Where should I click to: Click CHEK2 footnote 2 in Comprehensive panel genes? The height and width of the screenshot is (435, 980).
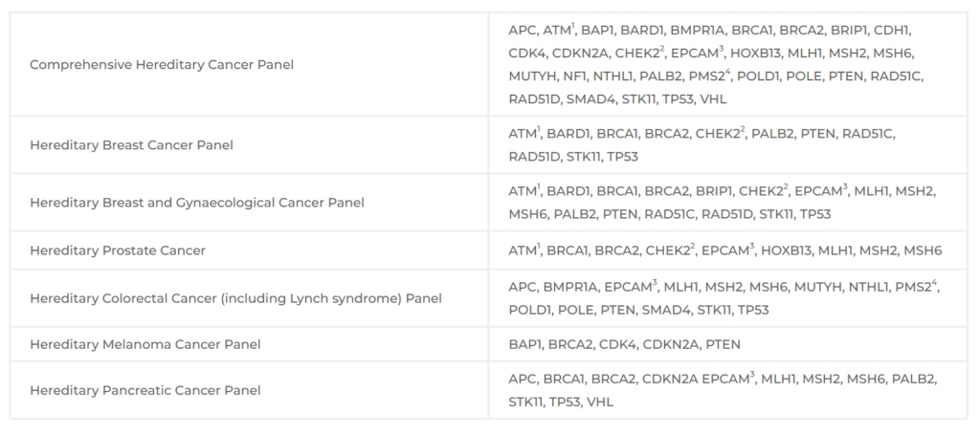pos(662,50)
